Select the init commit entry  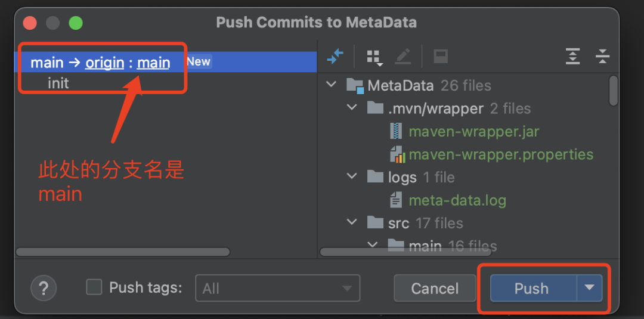(58, 83)
